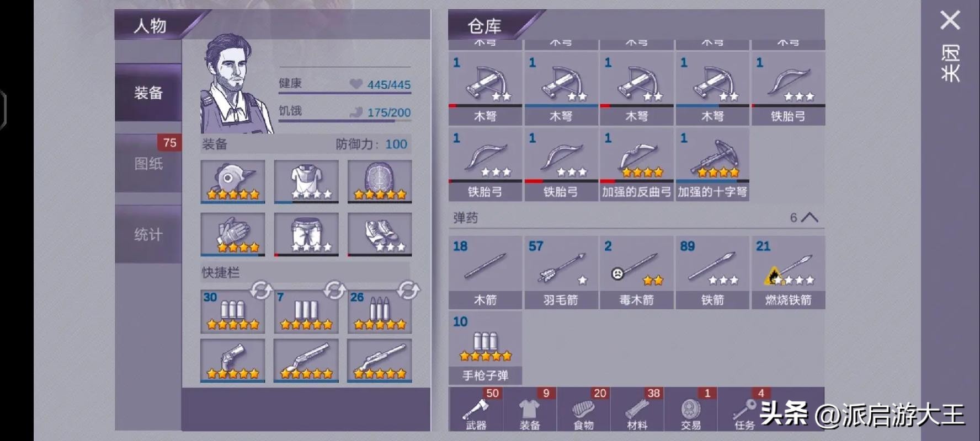This screenshot has height=441, width=980.
Task: Pick the 燃烧铁箭 ammo stack
Action: [788, 272]
